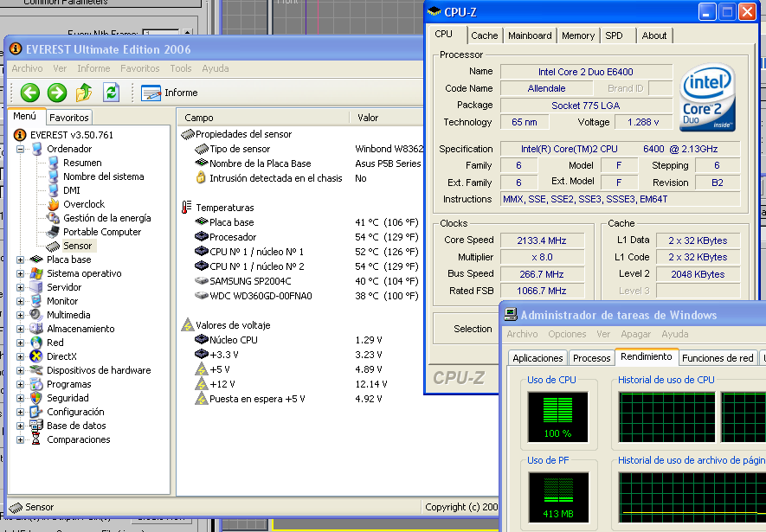This screenshot has height=532, width=766.
Task: Click the Base de datos icon
Action: (x=36, y=426)
